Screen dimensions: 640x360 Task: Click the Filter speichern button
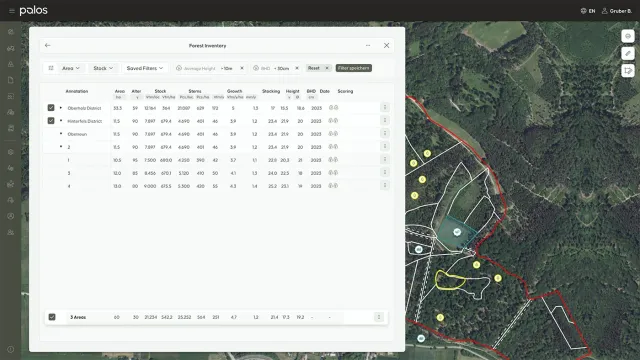point(353,68)
